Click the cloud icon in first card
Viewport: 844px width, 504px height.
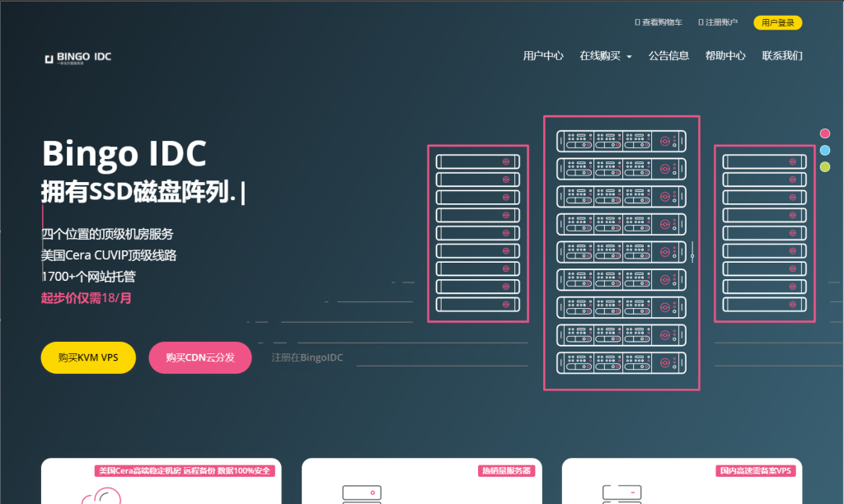tap(101, 494)
